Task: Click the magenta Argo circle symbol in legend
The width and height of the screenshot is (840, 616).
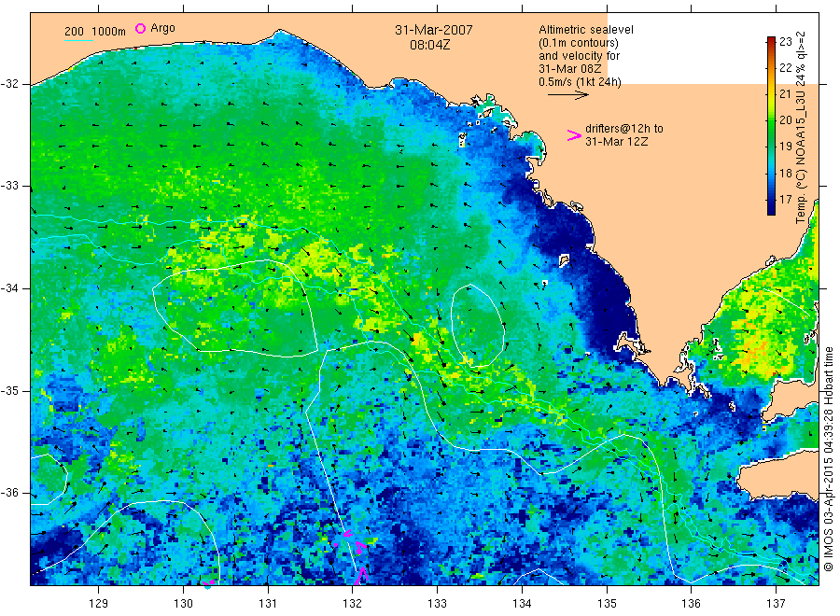Action: (x=140, y=28)
